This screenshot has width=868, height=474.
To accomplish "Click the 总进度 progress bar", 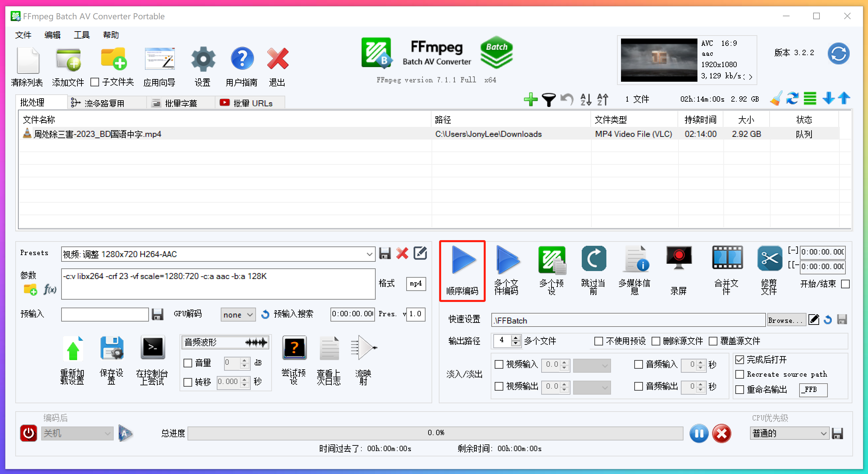I will pyautogui.click(x=435, y=433).
